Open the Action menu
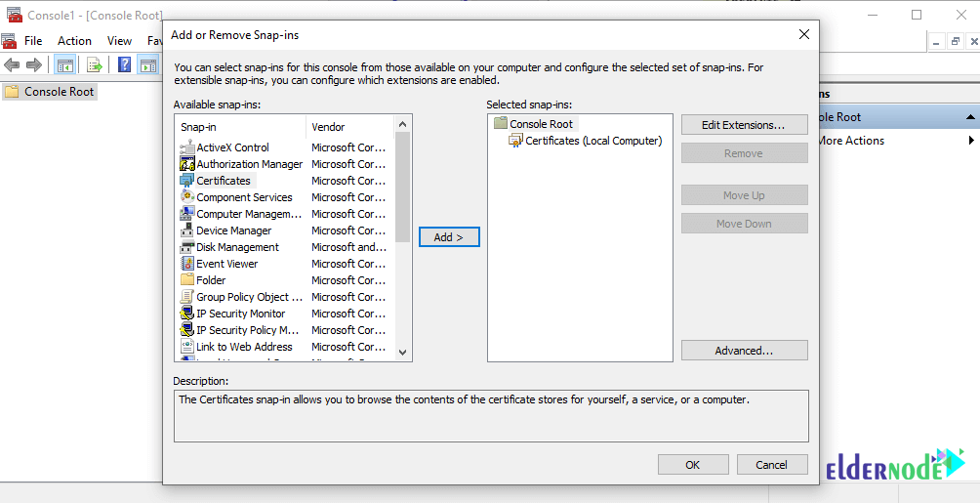Viewport: 980px width, 503px height. 74,41
